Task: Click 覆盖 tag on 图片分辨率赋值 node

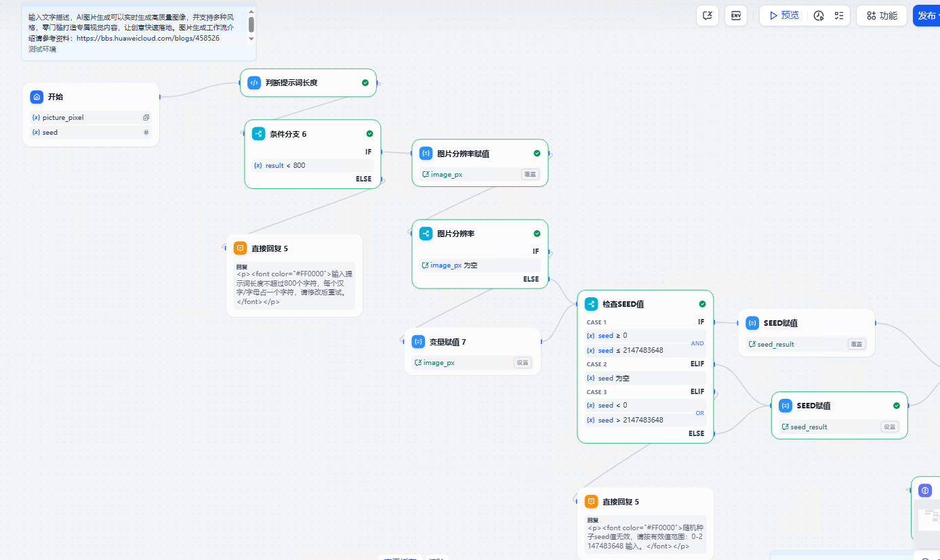Action: [x=530, y=175]
